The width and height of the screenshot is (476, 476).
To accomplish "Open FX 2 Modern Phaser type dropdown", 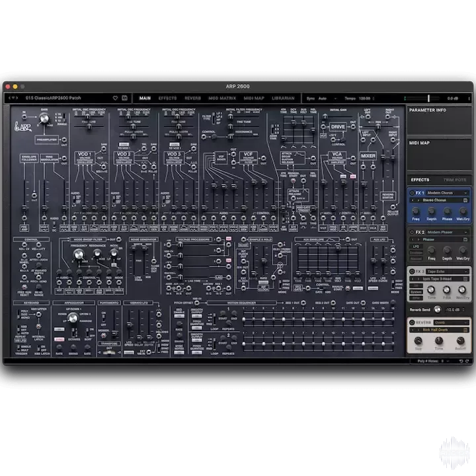I will [x=447, y=232].
